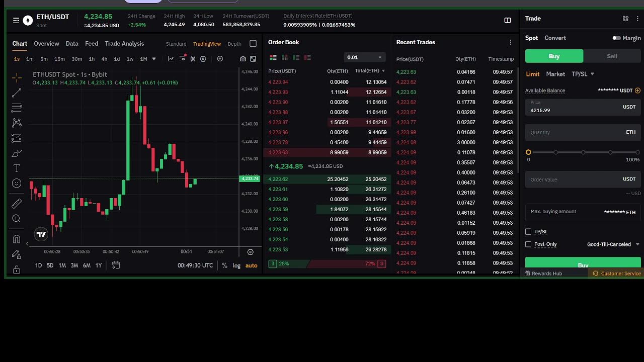Image resolution: width=644 pixels, height=362 pixels.
Task: Open the emoji icons tool
Action: coord(17,183)
